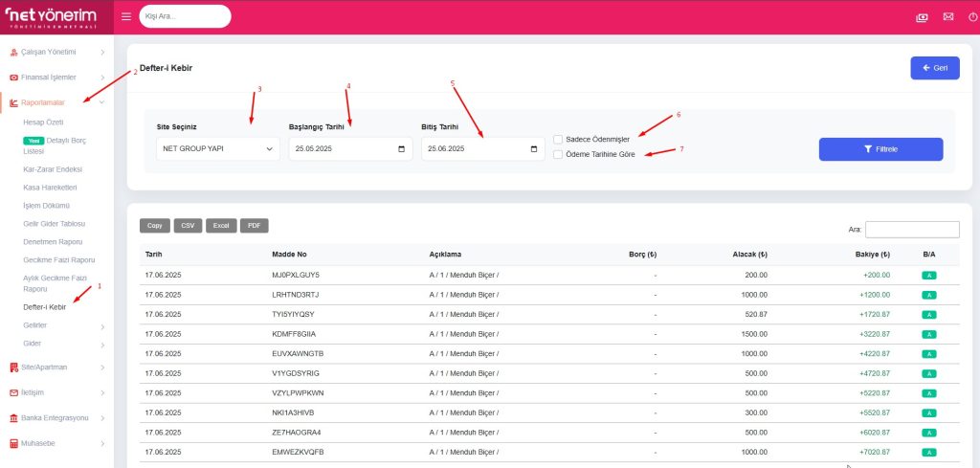Viewport: 980px width, 468px height.
Task: Click the Geri back button
Action: (x=934, y=68)
